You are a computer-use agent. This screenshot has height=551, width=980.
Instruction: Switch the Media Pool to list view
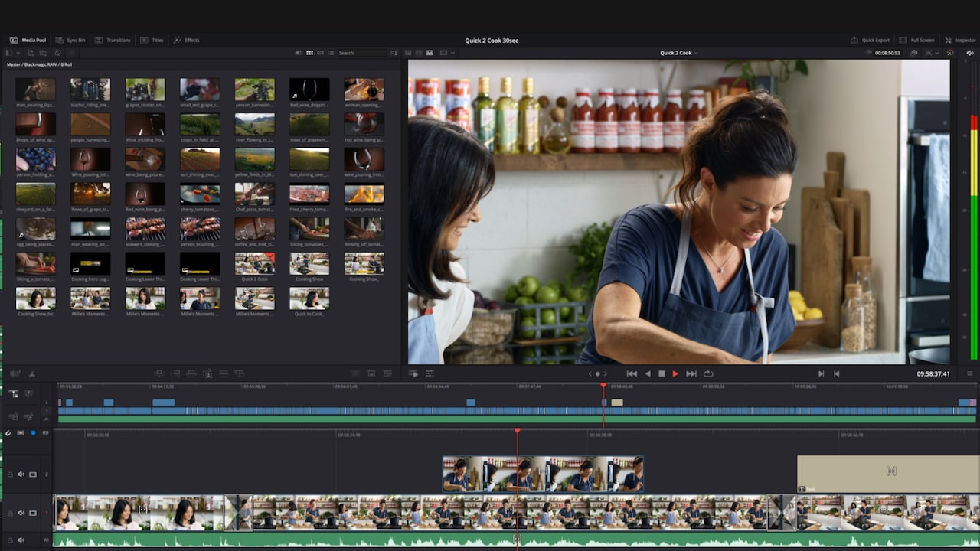pyautogui.click(x=331, y=53)
